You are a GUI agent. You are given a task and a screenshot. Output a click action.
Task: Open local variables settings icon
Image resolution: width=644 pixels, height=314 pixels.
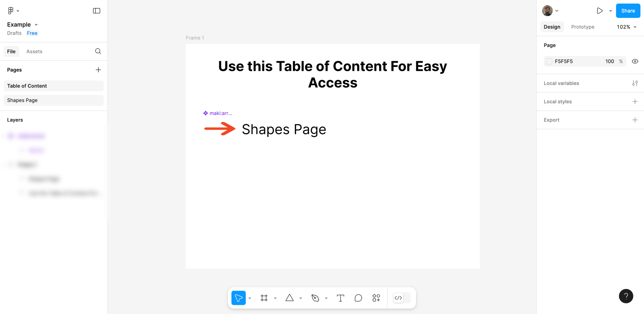(635, 83)
